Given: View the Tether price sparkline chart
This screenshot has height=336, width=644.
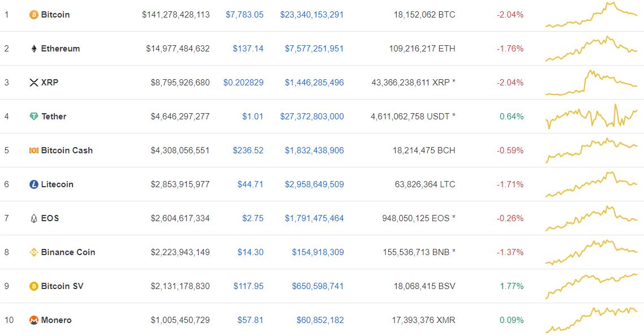Looking at the screenshot, I should (x=591, y=117).
